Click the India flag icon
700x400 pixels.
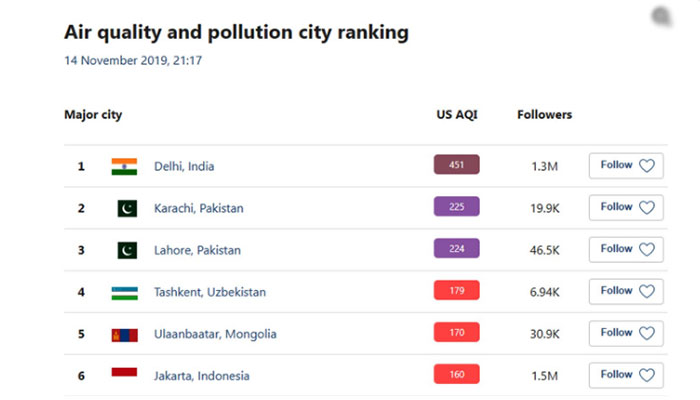pyautogui.click(x=124, y=166)
